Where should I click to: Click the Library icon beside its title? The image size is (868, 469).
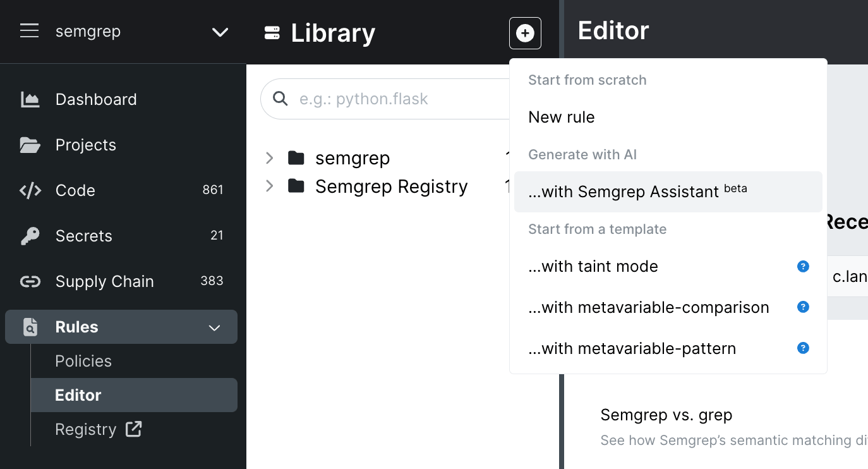[270, 32]
